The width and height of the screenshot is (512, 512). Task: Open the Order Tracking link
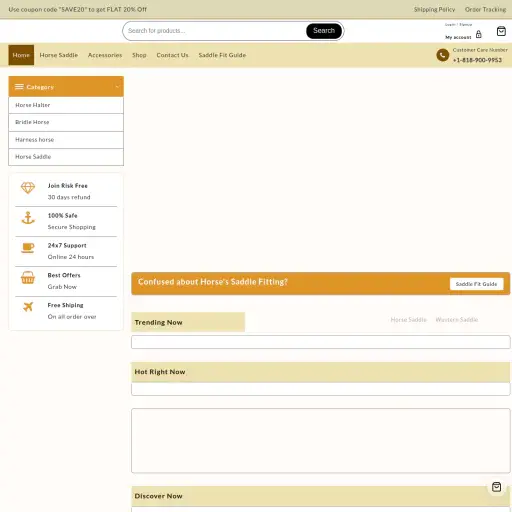coord(485,9)
